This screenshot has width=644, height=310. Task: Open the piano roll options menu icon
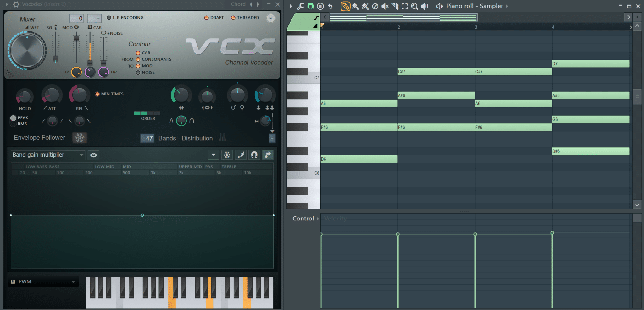[x=320, y=6]
